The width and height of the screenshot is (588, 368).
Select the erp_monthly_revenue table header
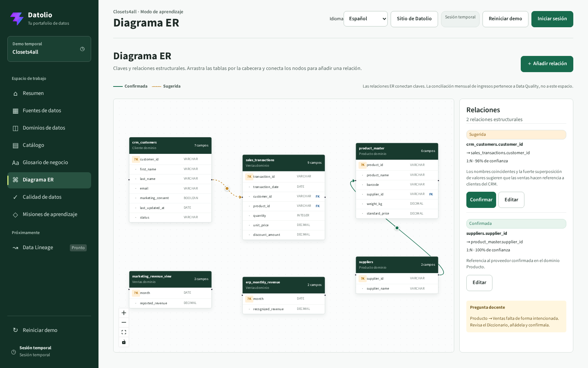tap(283, 285)
